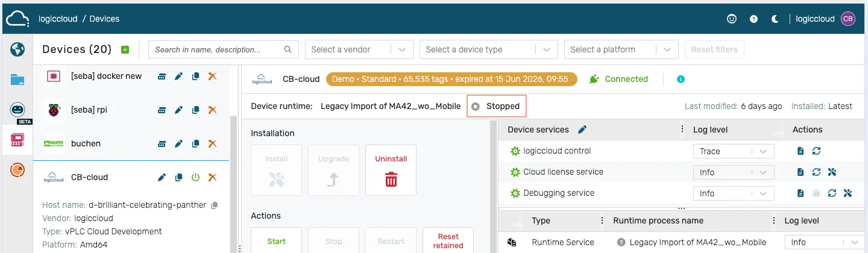Click the Uninstall button
This screenshot has height=253, width=868.
[391, 170]
